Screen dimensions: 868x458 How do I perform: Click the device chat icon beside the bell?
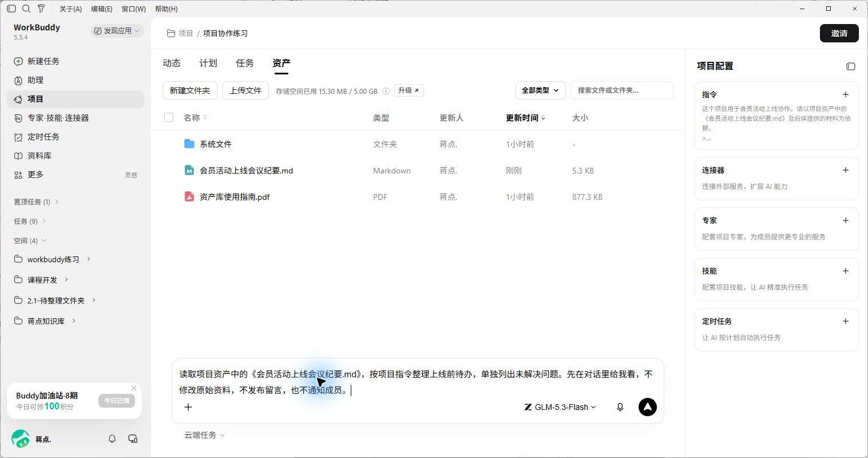pyautogui.click(x=133, y=439)
